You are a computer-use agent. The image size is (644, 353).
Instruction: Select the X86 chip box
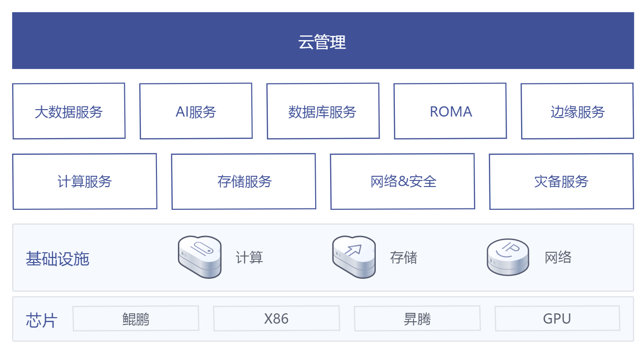coord(277,318)
